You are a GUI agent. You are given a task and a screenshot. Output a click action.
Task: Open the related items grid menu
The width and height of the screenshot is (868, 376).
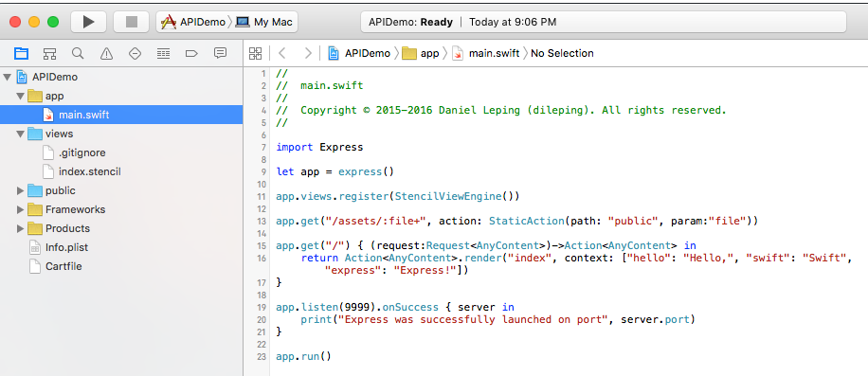click(x=255, y=53)
